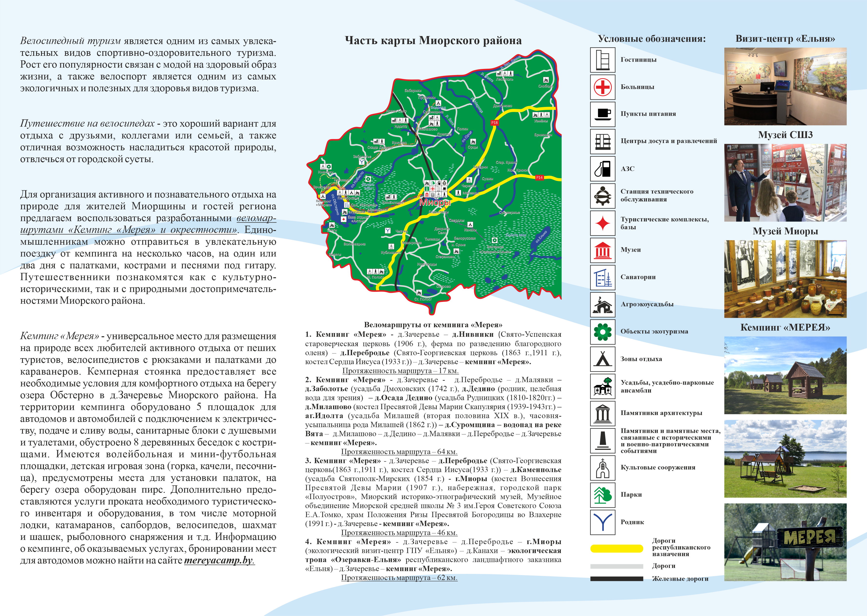Open the Музей Миоры pottery photo

[785, 279]
